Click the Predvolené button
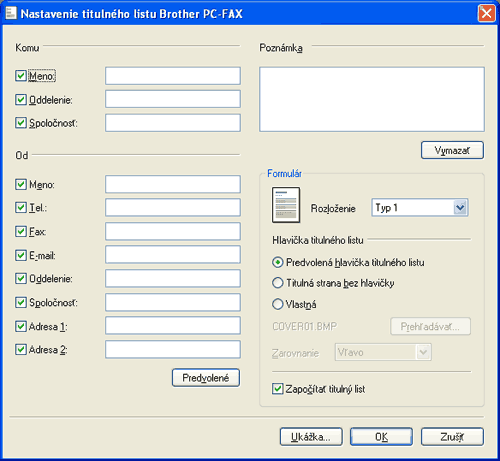The width and height of the screenshot is (500, 461). pyautogui.click(x=206, y=378)
